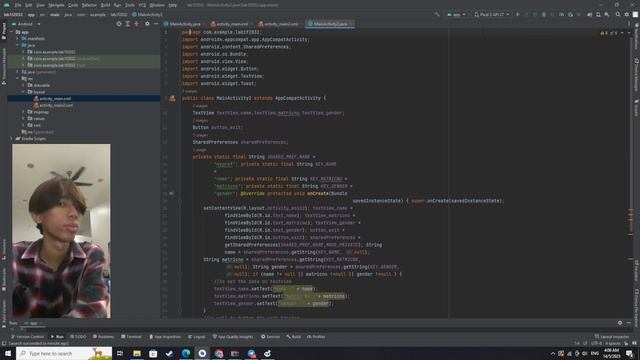Open the app run configuration dropdown

pyautogui.click(x=456, y=15)
